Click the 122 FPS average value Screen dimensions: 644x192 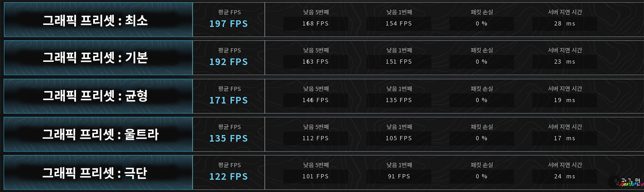click(x=228, y=177)
